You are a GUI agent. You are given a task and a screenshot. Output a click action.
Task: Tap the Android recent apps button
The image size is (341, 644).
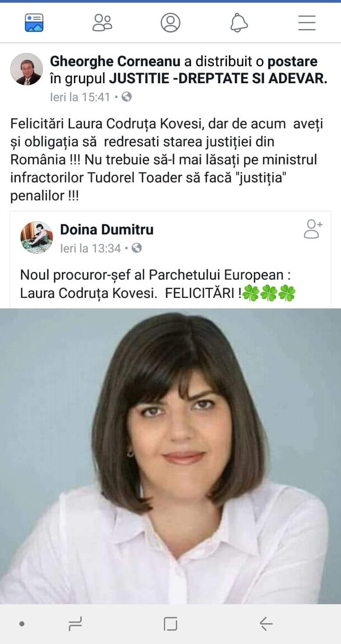75,624
